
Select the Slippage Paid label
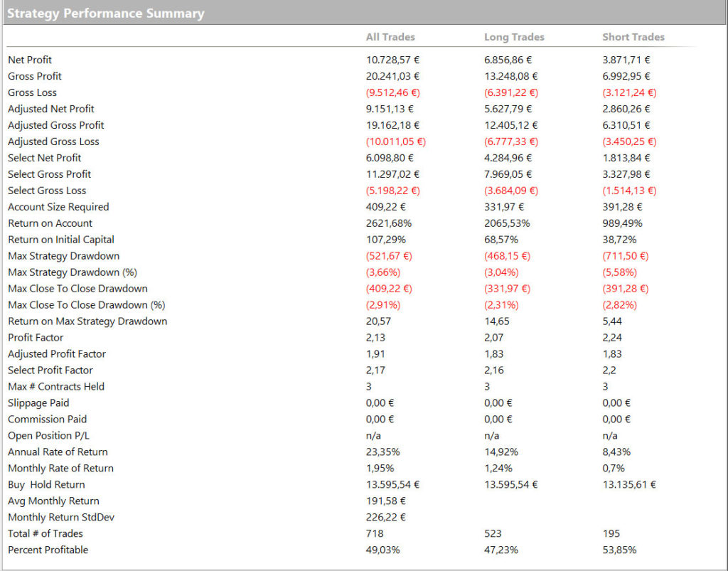pos(38,403)
